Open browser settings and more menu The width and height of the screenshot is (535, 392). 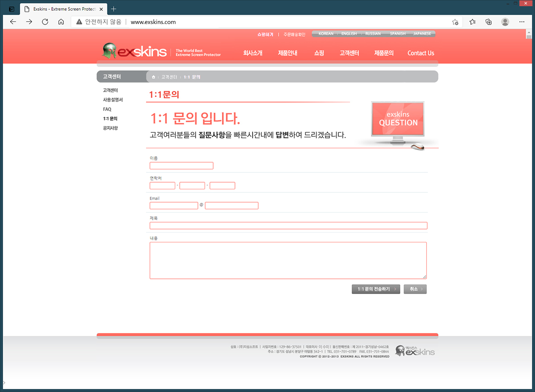tap(522, 22)
